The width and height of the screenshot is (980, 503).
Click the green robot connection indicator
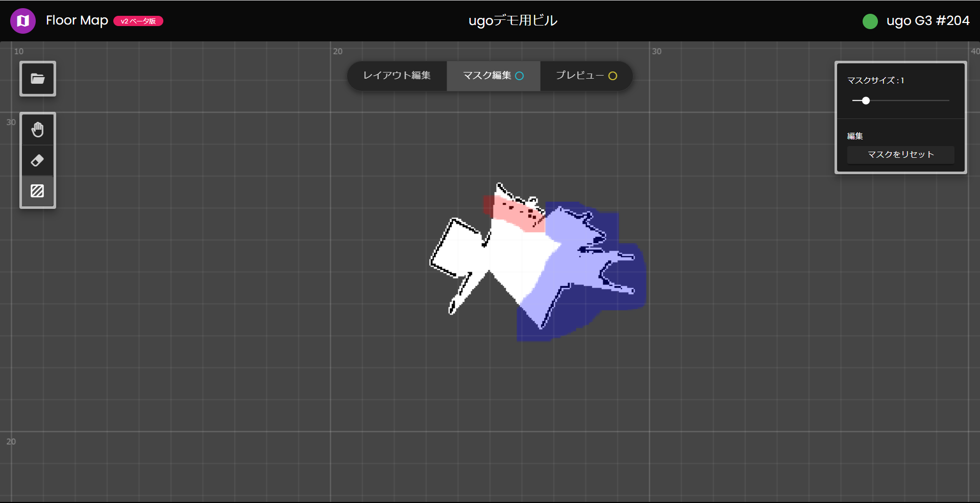pos(870,21)
